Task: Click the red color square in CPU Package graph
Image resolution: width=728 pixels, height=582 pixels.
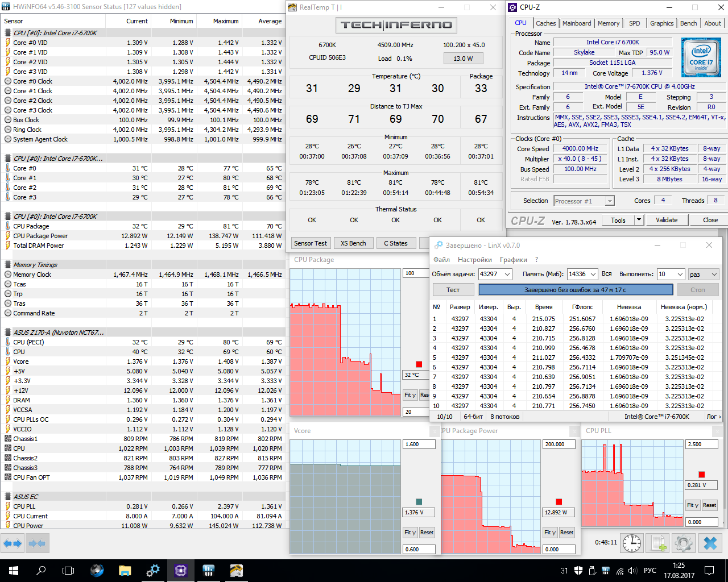Action: (x=419, y=364)
